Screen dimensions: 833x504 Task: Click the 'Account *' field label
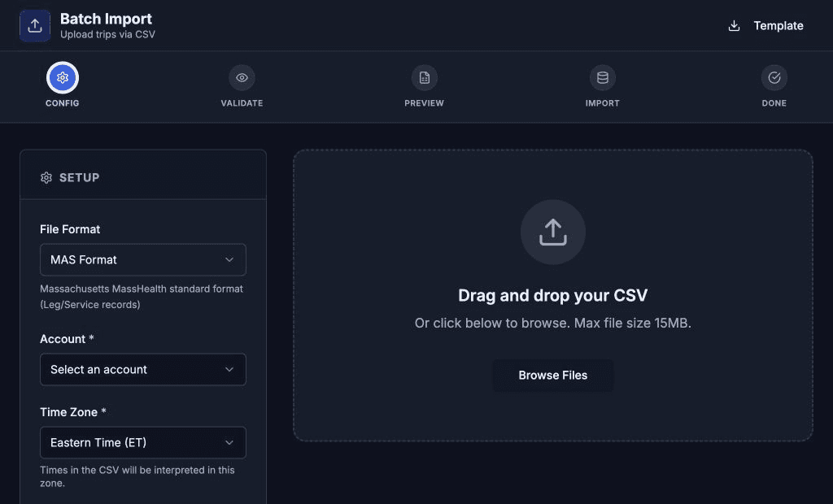(67, 339)
